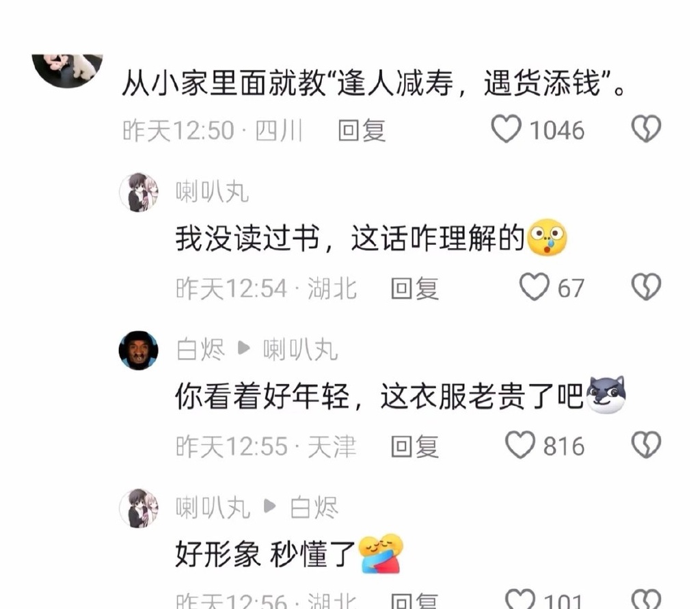
Task: Reply to 喇叭丸's 12:54 comment
Action: pyautogui.click(x=415, y=288)
